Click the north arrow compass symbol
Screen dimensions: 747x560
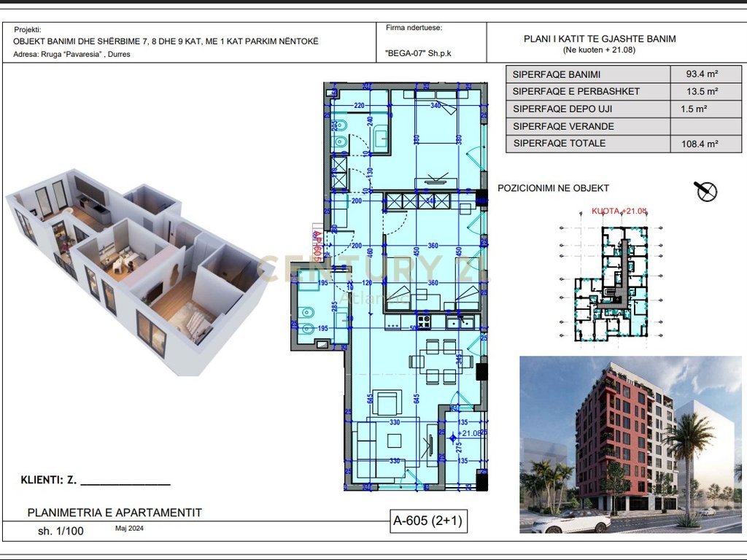[706, 191]
